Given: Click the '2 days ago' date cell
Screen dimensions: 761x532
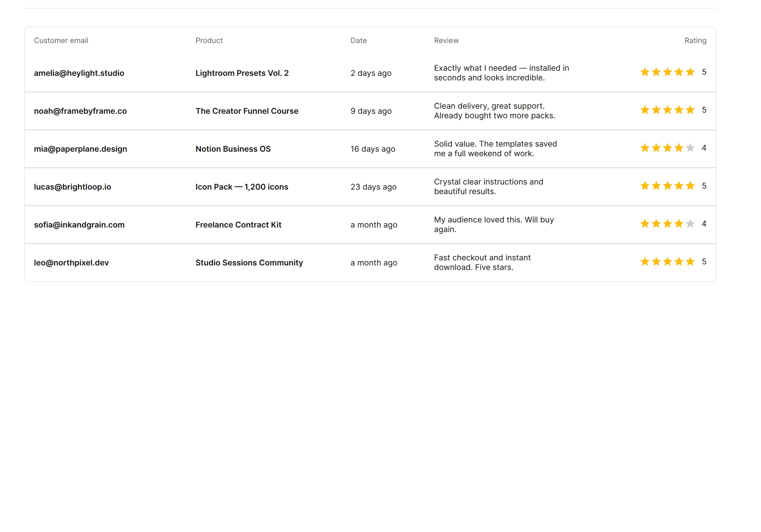Looking at the screenshot, I should tap(371, 73).
